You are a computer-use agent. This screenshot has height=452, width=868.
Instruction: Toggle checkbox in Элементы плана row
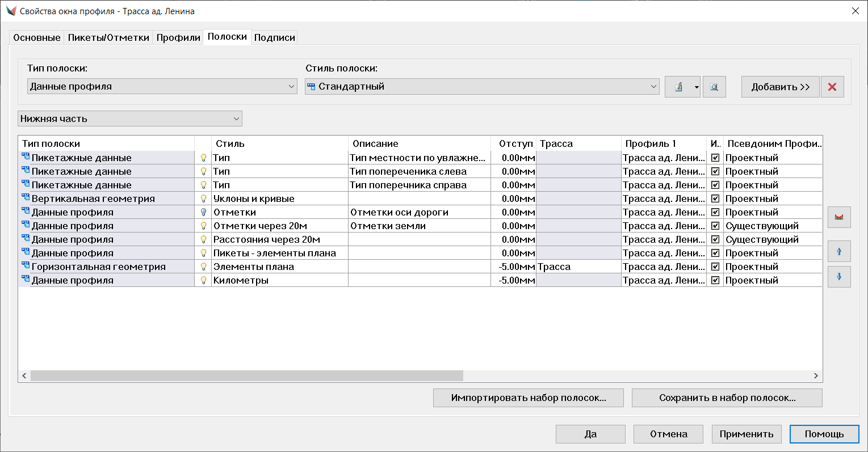click(715, 267)
